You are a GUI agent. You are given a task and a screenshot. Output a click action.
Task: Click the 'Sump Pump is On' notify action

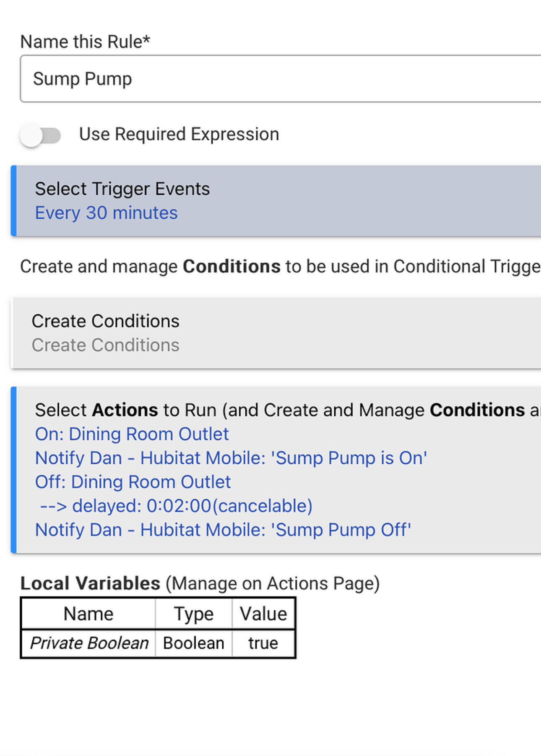click(231, 458)
